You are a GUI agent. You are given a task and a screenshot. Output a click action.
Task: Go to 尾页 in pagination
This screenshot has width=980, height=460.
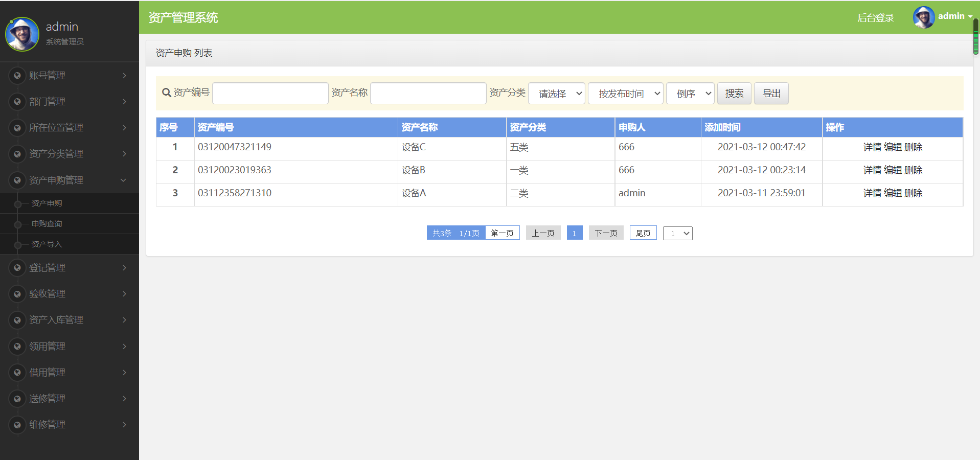tap(643, 233)
